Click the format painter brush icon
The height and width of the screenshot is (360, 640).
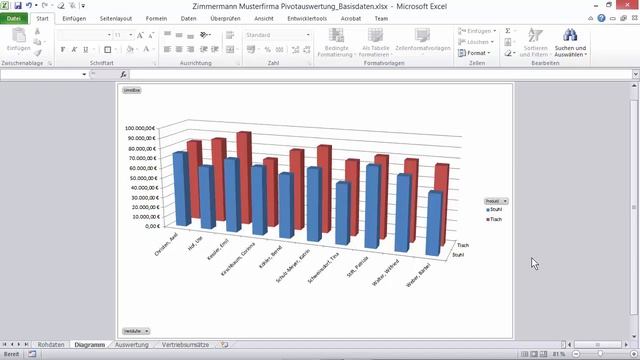point(38,53)
